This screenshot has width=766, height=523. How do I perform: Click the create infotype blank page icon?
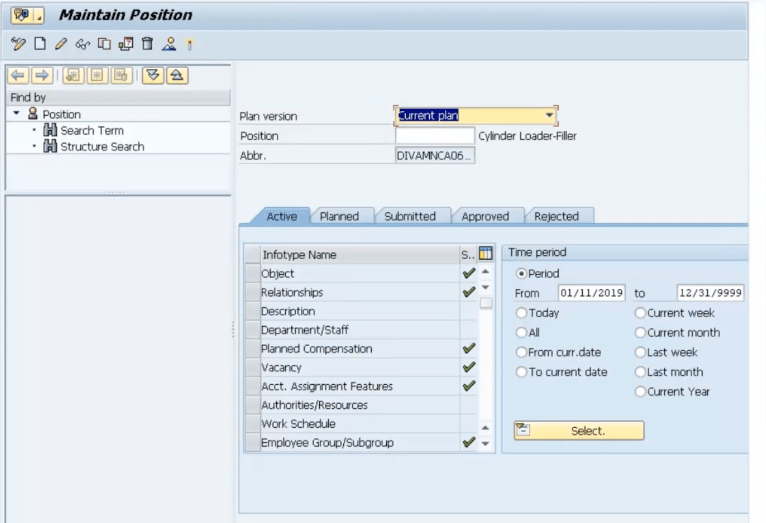pos(40,44)
